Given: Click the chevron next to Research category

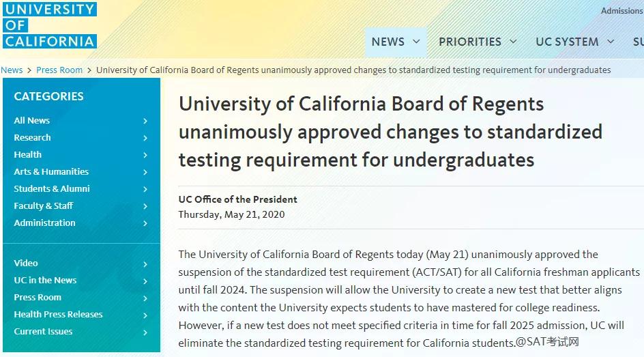Looking at the screenshot, I should tap(145, 138).
